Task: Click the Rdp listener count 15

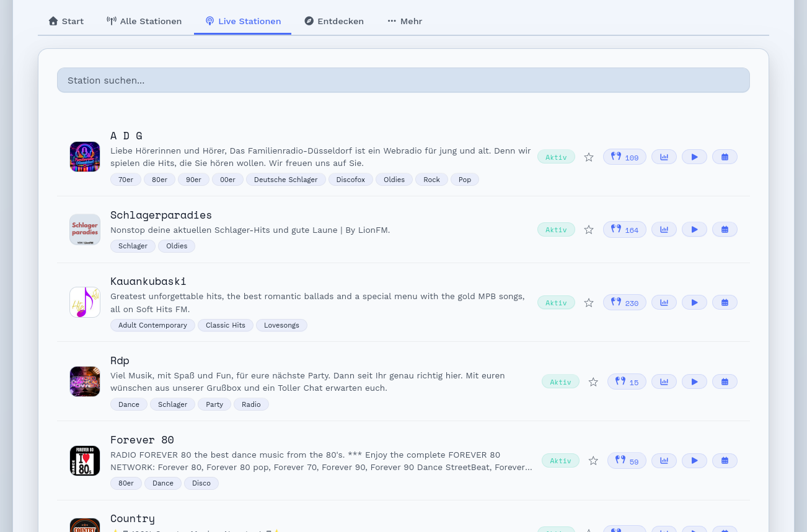Action: [627, 382]
